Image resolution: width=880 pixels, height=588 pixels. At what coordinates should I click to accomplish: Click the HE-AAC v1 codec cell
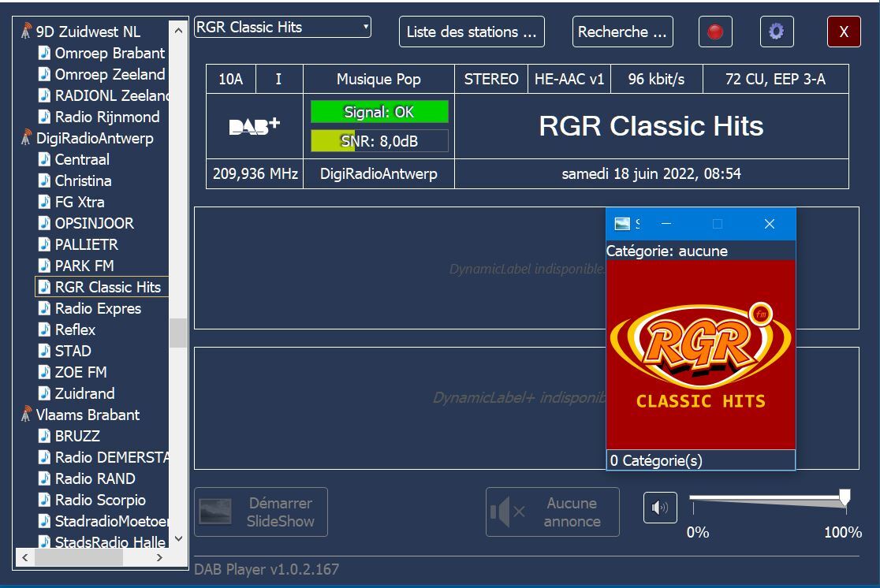[569, 79]
